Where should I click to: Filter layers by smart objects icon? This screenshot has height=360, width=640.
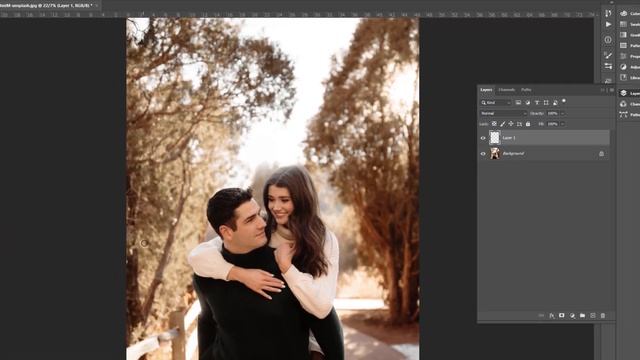click(x=555, y=103)
